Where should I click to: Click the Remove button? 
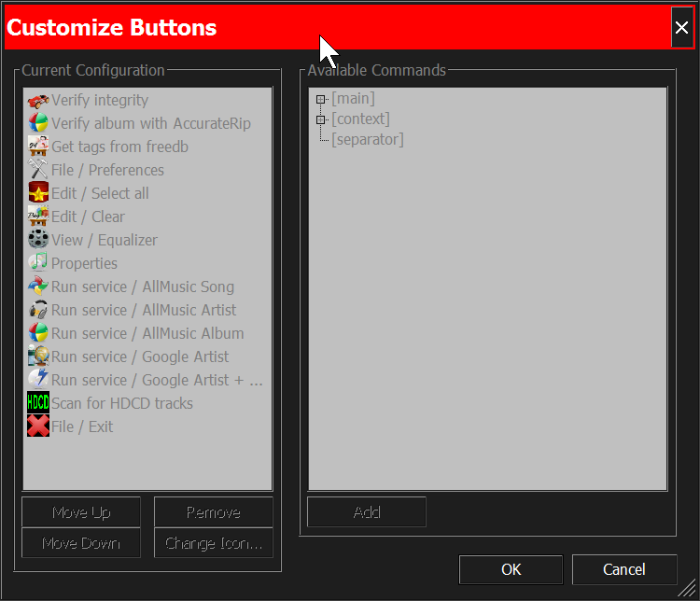click(214, 512)
